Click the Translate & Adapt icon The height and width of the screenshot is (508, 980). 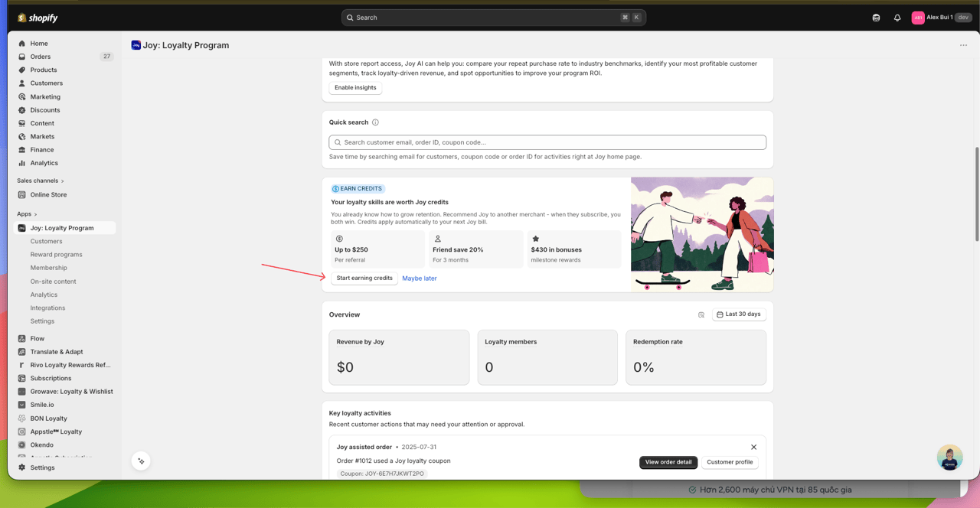[22, 352]
